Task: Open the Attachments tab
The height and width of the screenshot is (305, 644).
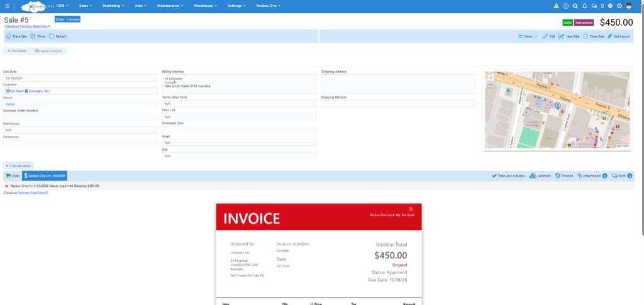Action: [x=592, y=175]
